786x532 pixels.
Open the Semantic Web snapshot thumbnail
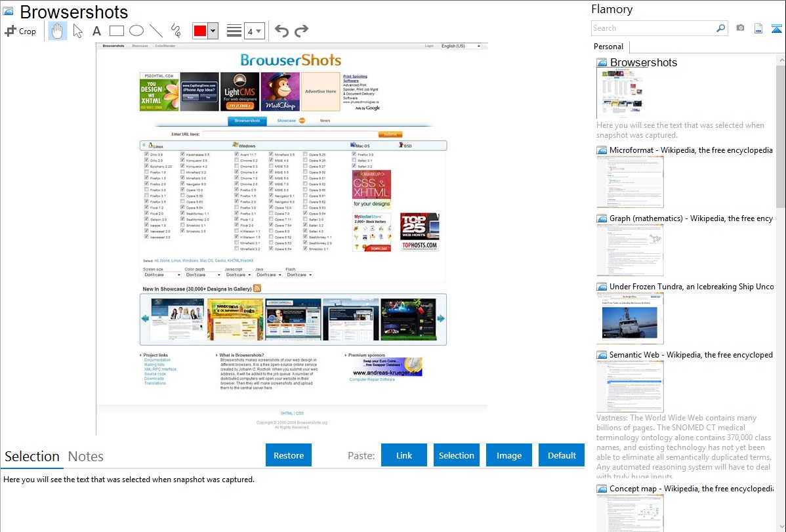630,386
